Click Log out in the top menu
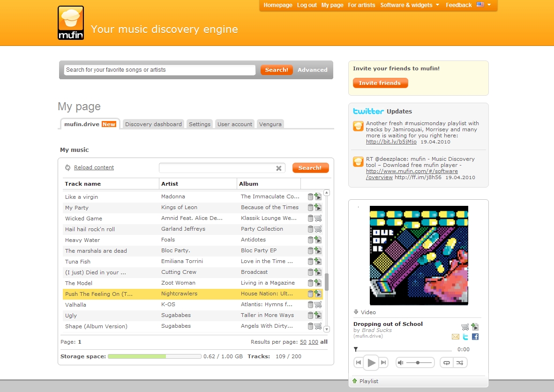Viewport: 554px width, 392px height. pyautogui.click(x=307, y=5)
